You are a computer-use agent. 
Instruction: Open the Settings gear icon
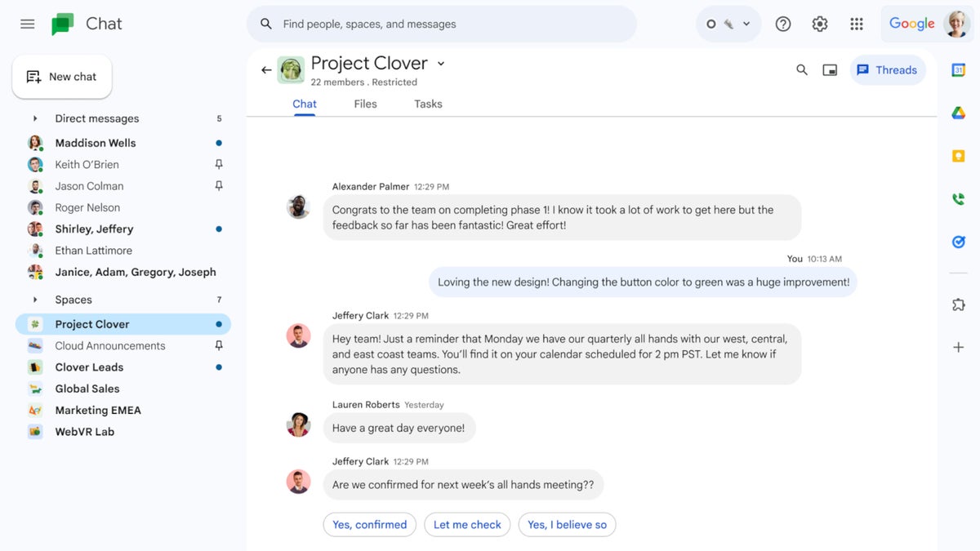pos(820,24)
